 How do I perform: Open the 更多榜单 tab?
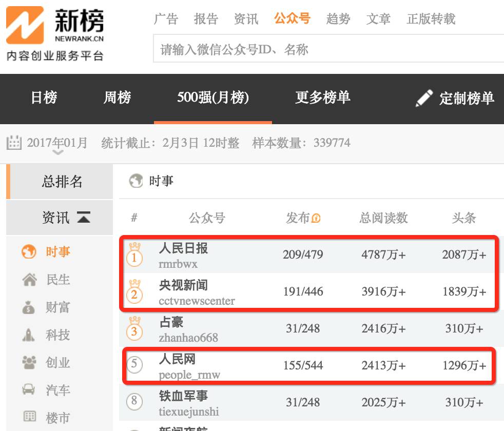click(x=323, y=97)
